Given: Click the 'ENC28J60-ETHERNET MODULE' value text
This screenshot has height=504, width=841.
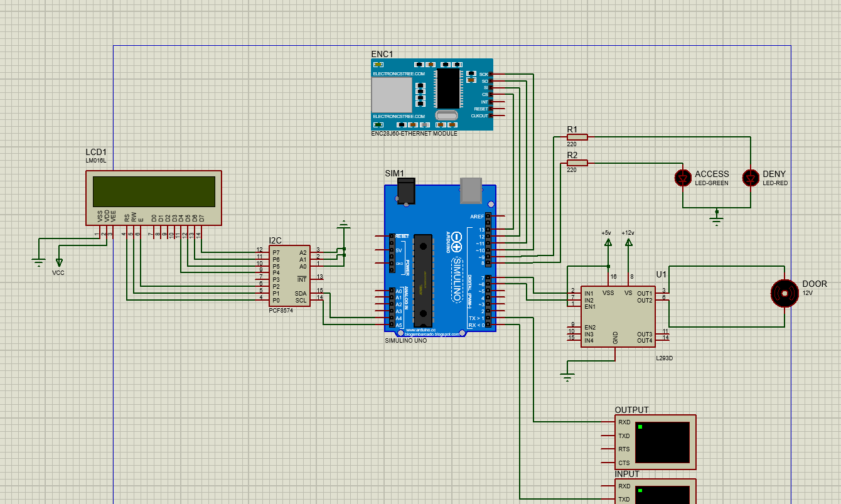Looking at the screenshot, I should (414, 134).
